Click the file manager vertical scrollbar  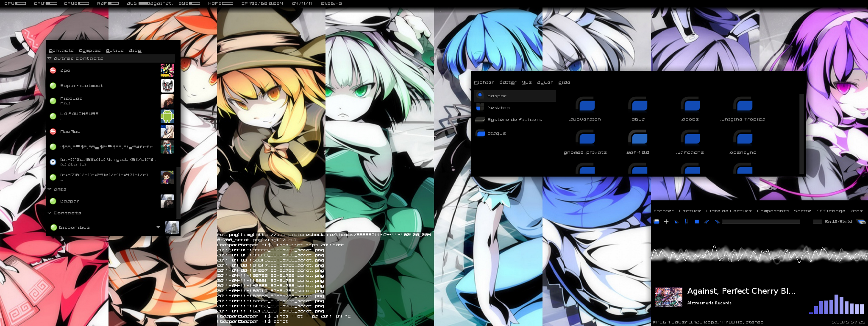[x=801, y=133]
